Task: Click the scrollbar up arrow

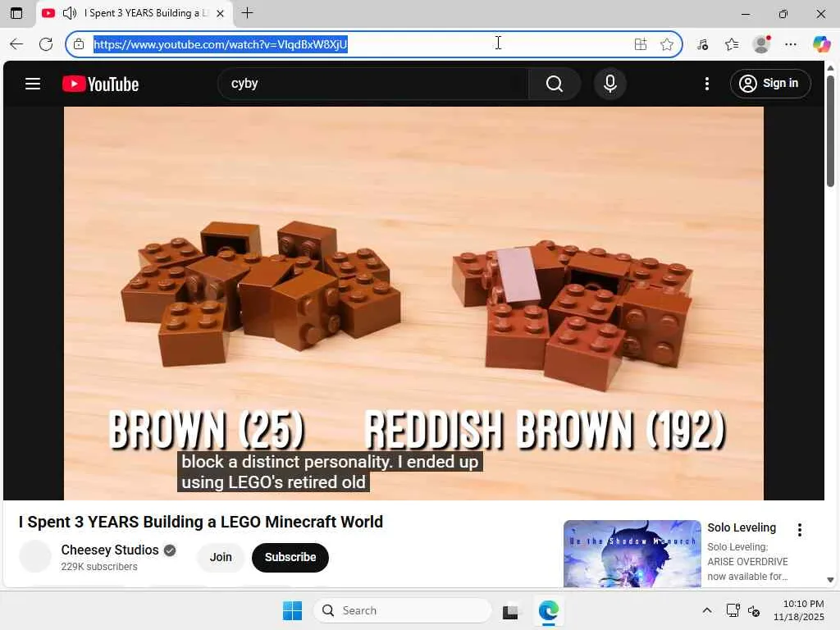Action: [x=830, y=68]
